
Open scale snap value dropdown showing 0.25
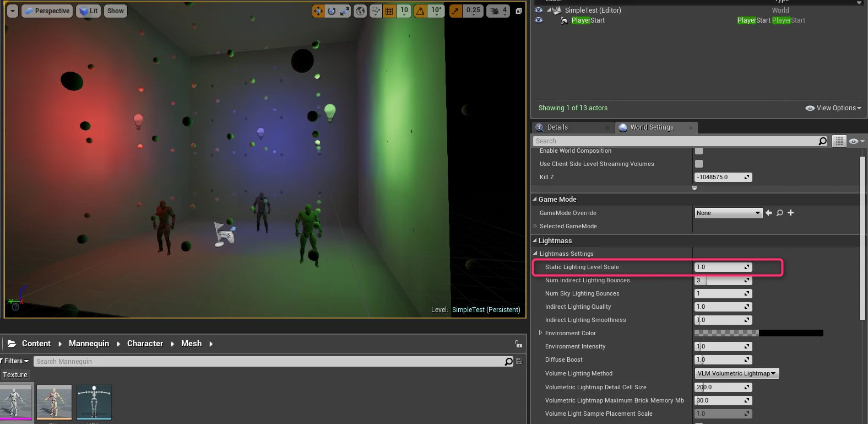pos(473,11)
